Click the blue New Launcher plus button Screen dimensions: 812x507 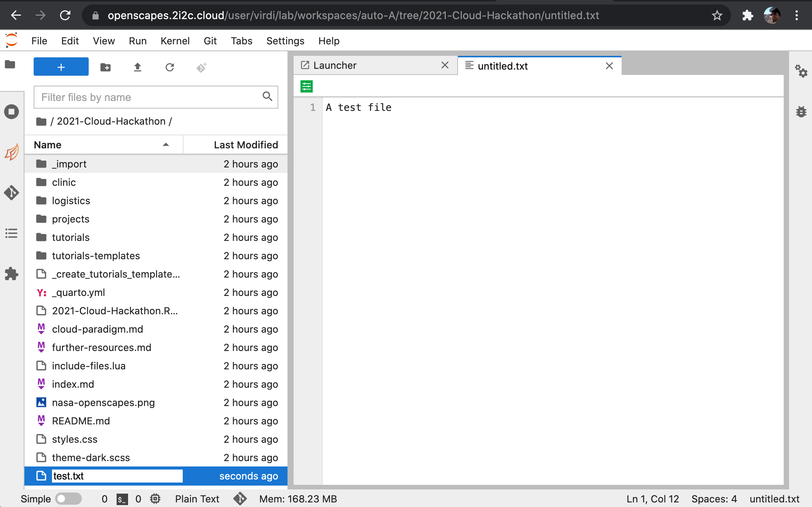pyautogui.click(x=61, y=67)
